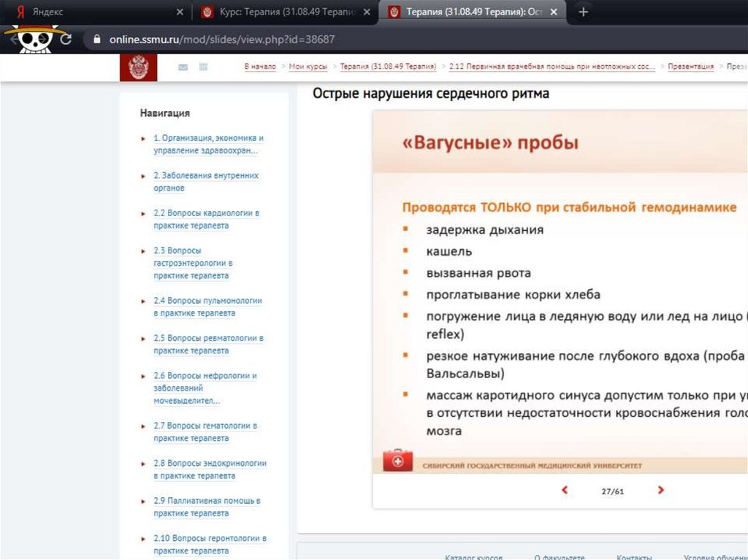Open 2.5 Вопросы ревматологии section
This screenshot has height=560, width=748.
pos(208,345)
